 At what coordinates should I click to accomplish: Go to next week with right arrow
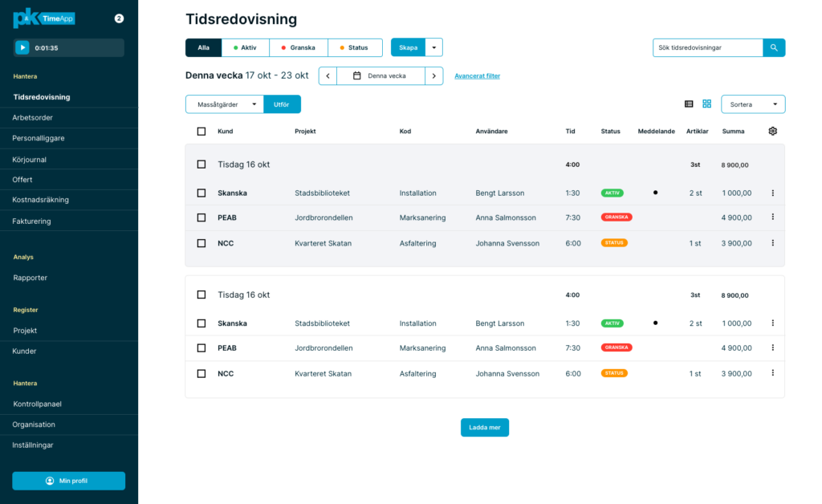click(433, 76)
